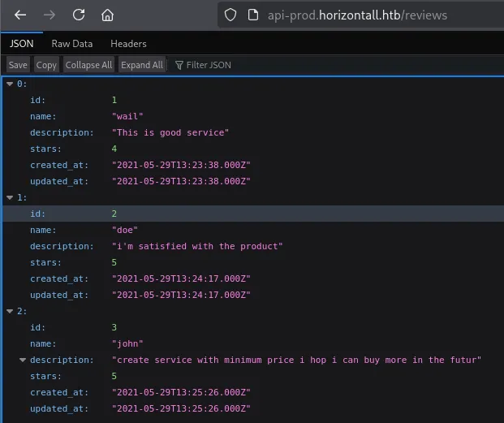Switch to the Raw Data tab
The height and width of the screenshot is (423, 504).
pyautogui.click(x=71, y=44)
